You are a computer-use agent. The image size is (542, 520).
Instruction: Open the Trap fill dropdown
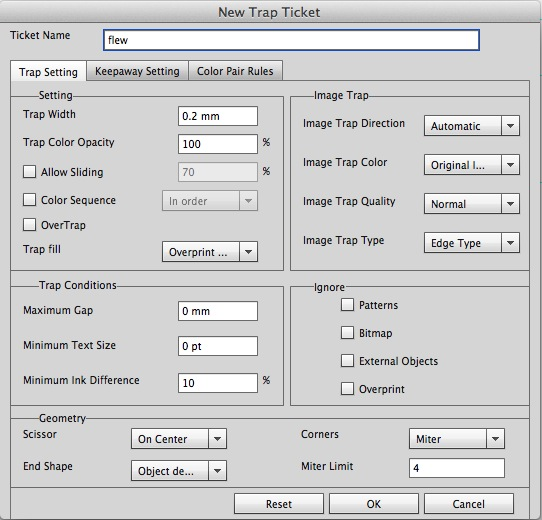tap(210, 252)
